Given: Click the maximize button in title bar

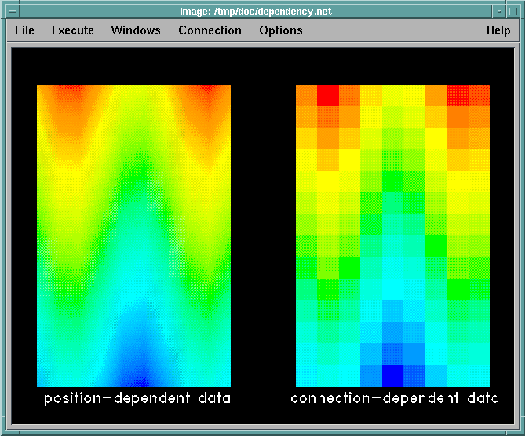Looking at the screenshot, I should [512, 12].
